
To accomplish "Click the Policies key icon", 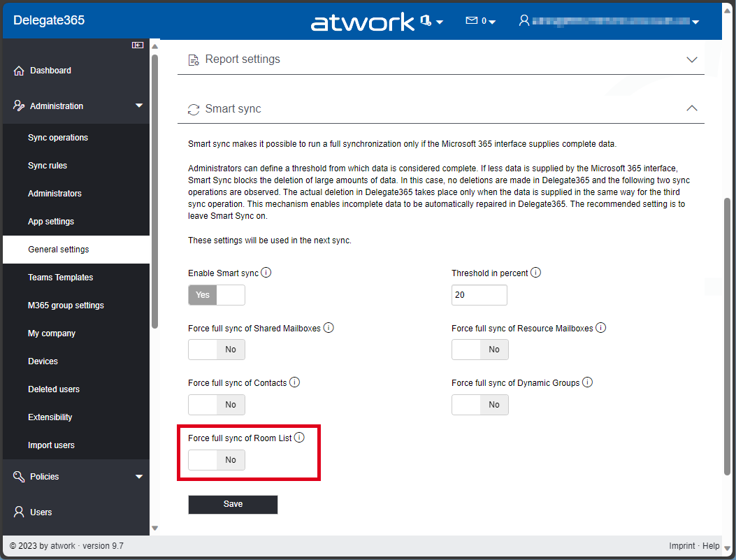I will tap(19, 476).
